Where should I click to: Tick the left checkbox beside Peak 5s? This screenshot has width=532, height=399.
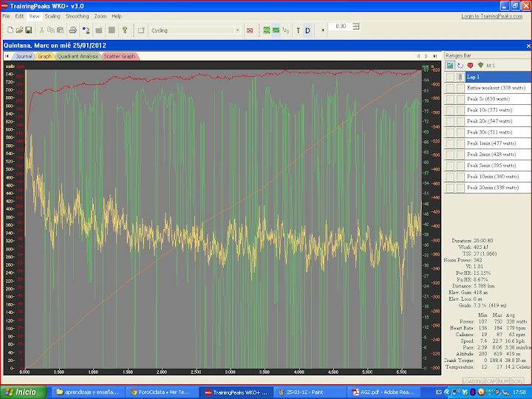pos(450,99)
